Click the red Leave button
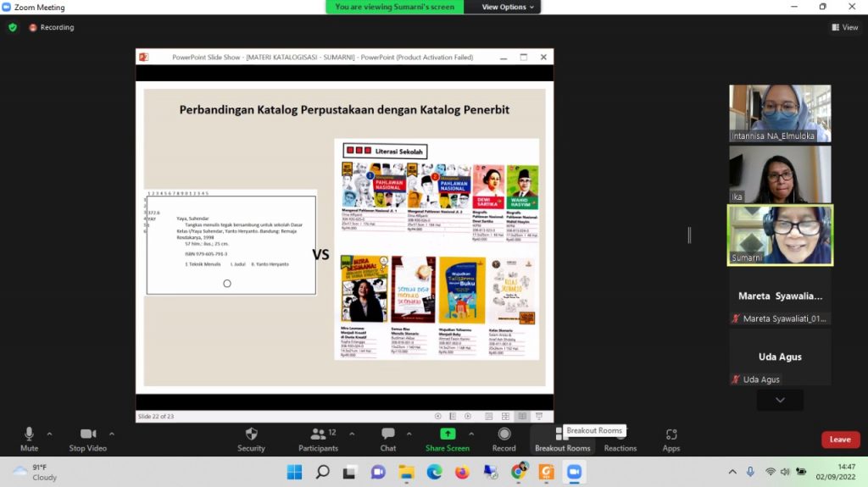The height and width of the screenshot is (487, 868). click(x=840, y=440)
